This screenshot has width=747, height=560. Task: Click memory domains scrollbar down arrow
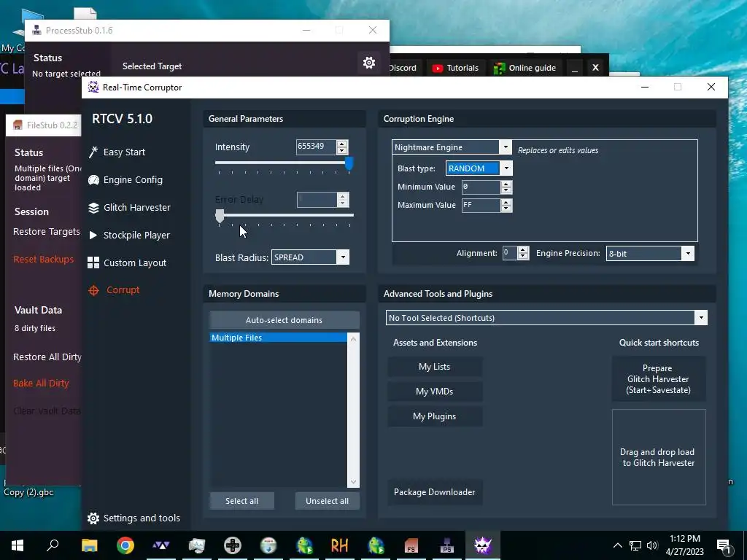coord(353,482)
